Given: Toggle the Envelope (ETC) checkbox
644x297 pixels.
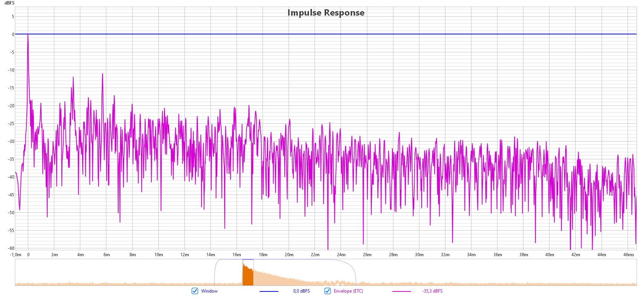Looking at the screenshot, I should coord(327,291).
